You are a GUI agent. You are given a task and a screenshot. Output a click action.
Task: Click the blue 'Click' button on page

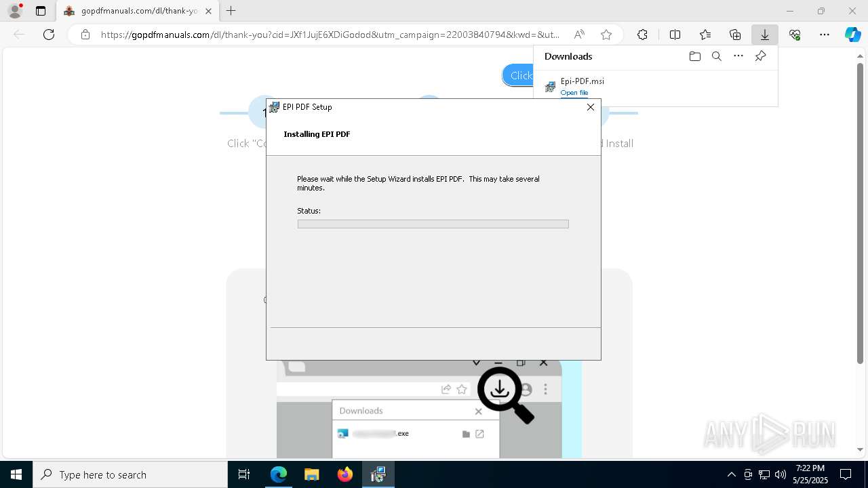518,76
